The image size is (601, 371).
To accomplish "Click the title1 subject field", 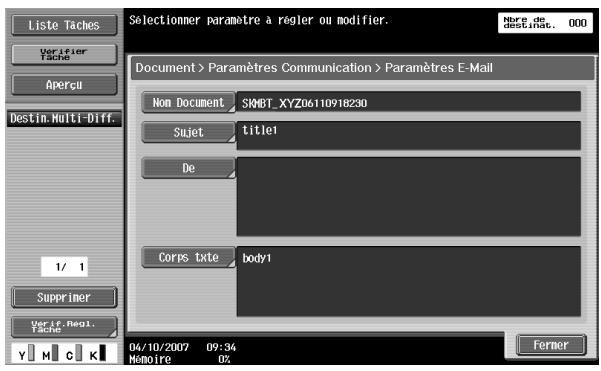I will 409,135.
